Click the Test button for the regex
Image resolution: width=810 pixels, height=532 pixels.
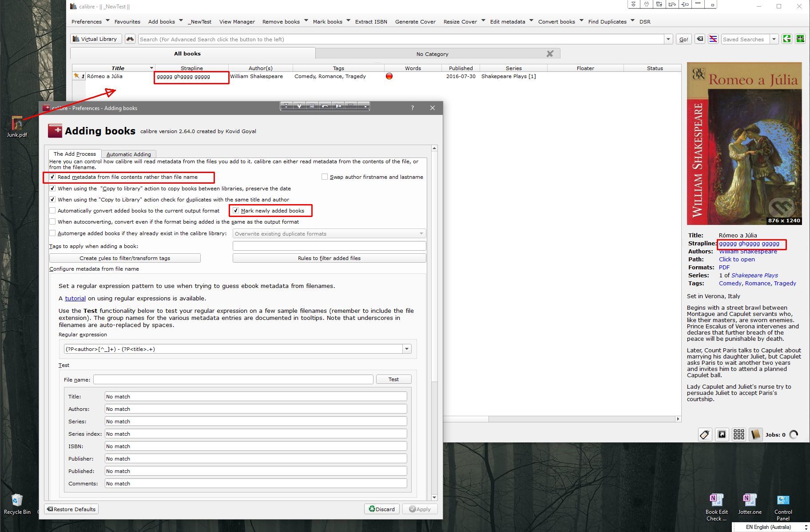(x=393, y=379)
